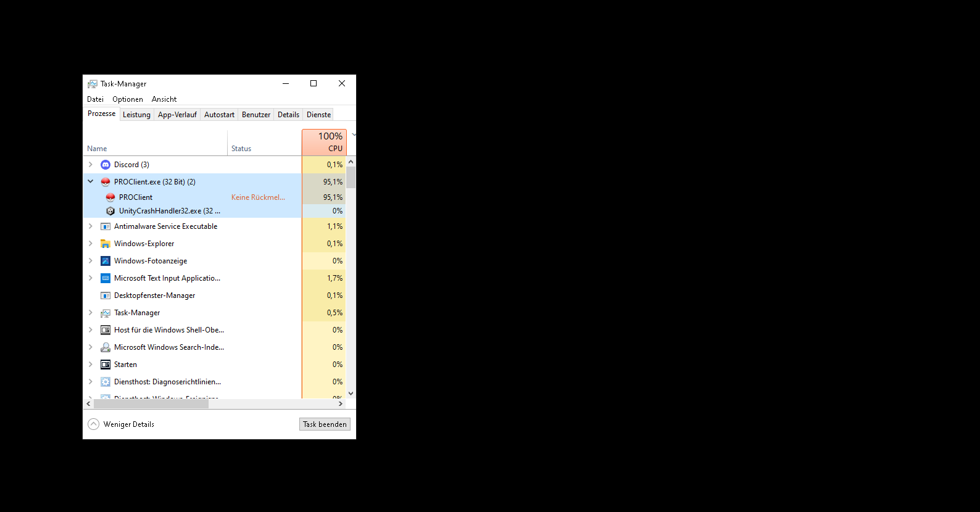Expand the Task-Manager process entry
The width and height of the screenshot is (980, 512).
[x=91, y=313]
